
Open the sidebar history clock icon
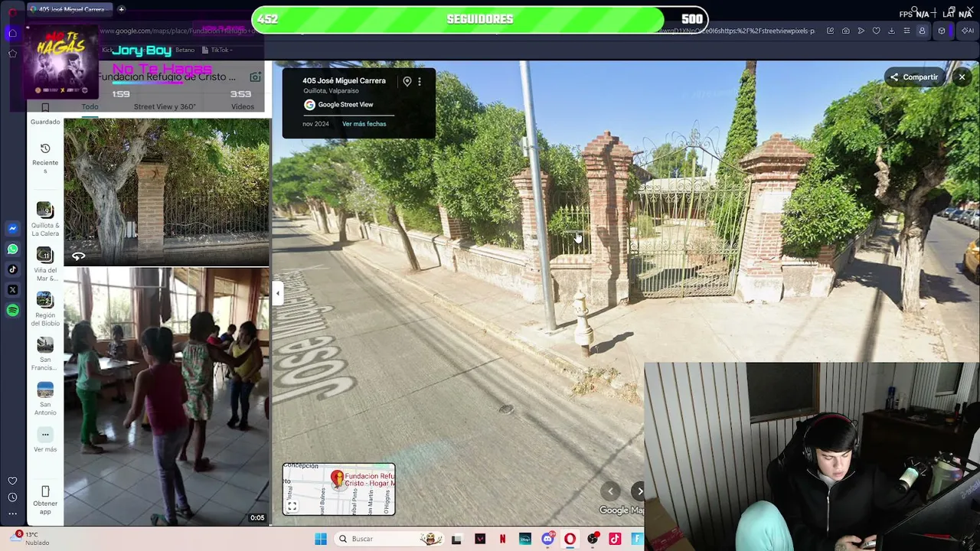[12, 497]
